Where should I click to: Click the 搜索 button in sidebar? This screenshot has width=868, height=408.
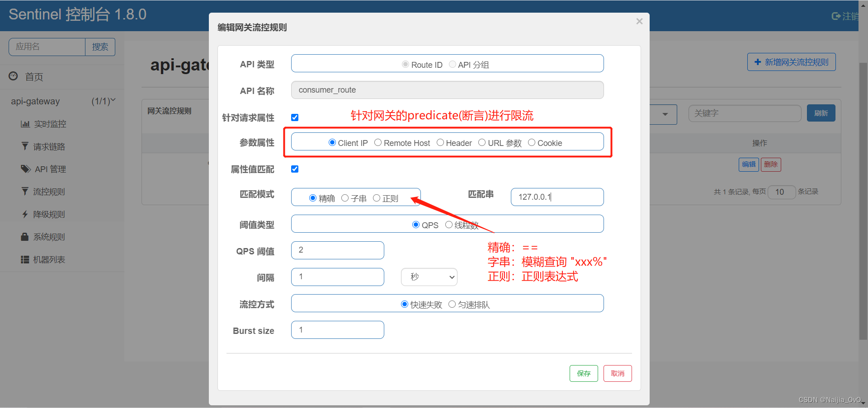(x=100, y=47)
